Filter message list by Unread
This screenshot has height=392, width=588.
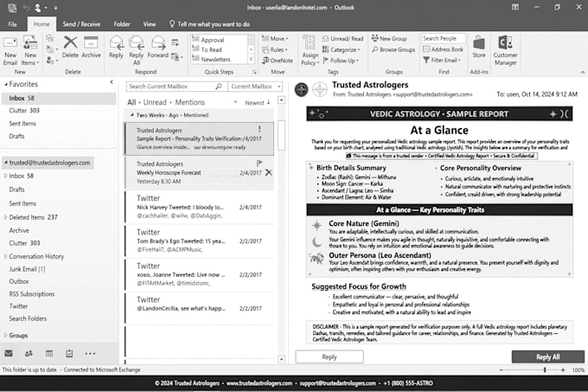pos(155,102)
